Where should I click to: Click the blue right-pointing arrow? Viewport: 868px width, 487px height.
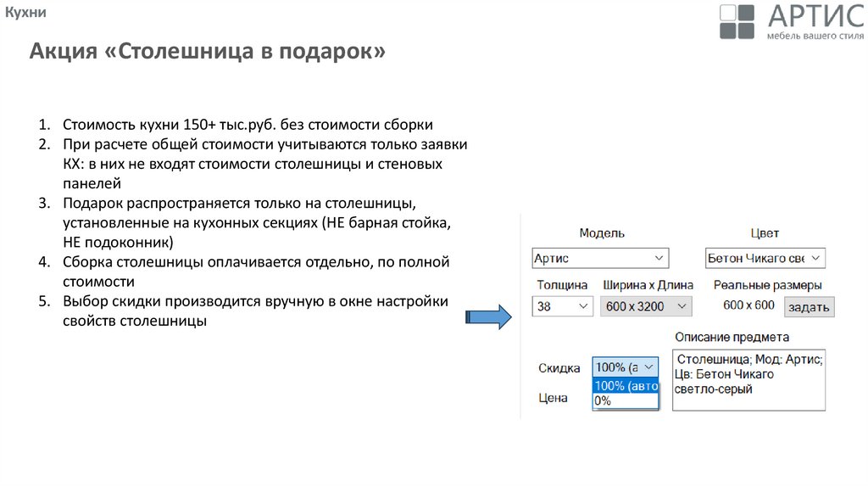tap(489, 317)
